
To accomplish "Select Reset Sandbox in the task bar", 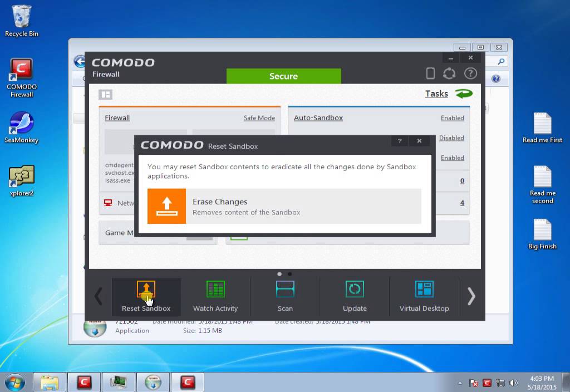I will [146, 296].
